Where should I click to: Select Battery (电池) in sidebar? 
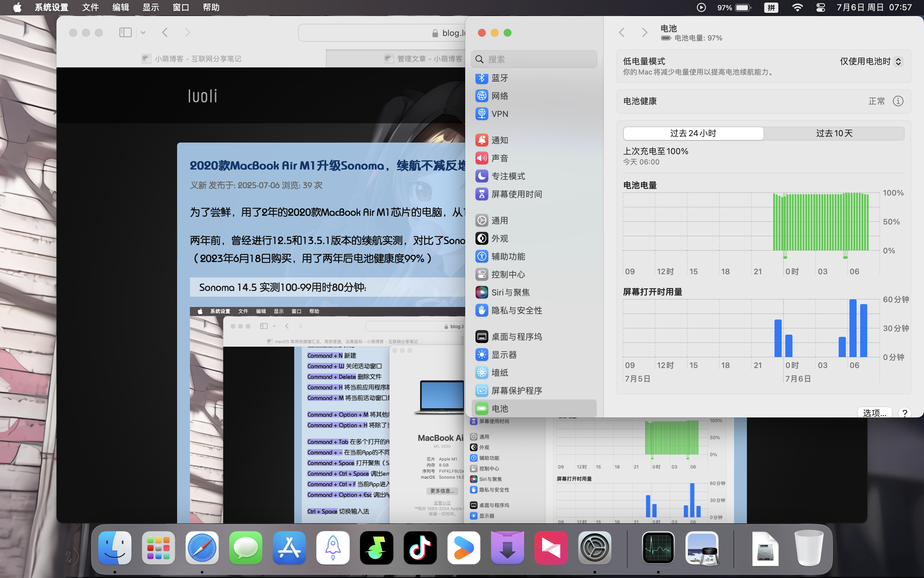tap(534, 409)
